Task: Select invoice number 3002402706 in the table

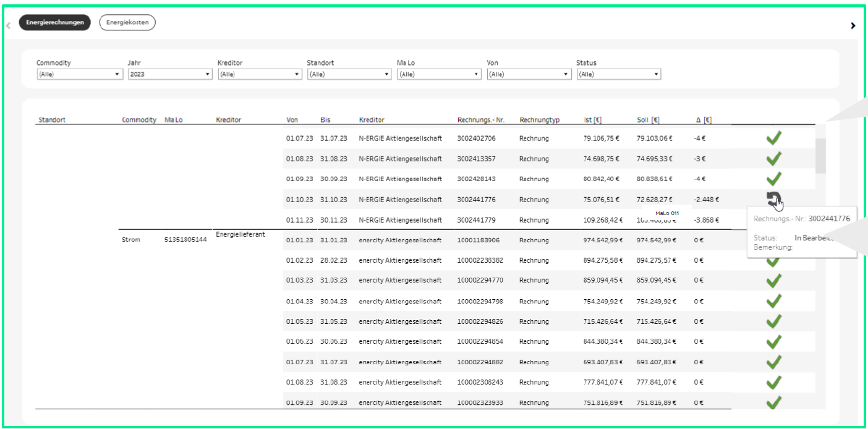Action: coord(476,138)
